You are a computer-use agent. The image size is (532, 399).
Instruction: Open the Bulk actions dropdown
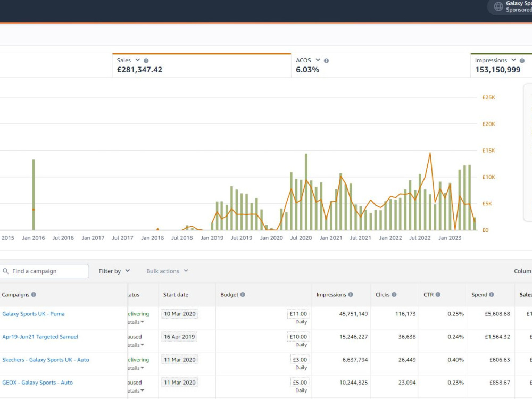[x=167, y=271]
